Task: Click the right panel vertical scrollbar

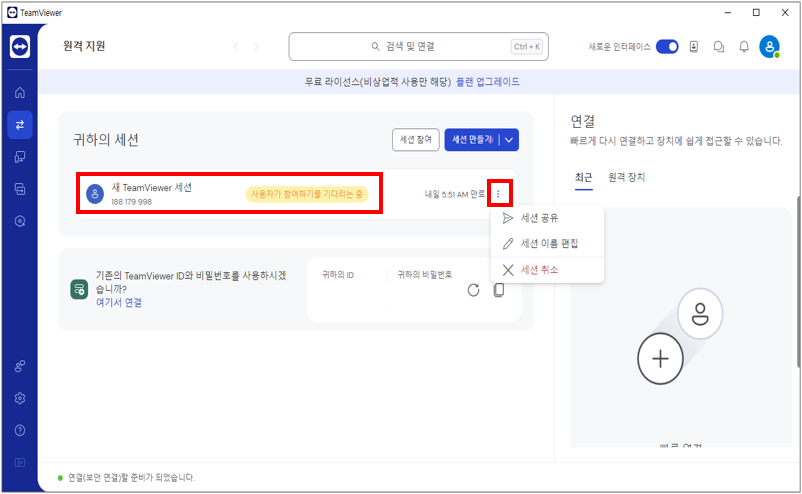Action: tap(798, 281)
